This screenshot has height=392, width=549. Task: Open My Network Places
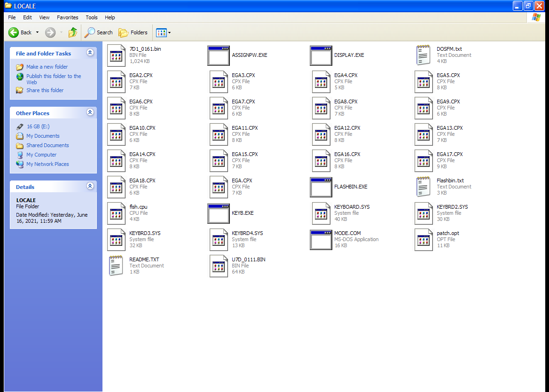tap(47, 165)
